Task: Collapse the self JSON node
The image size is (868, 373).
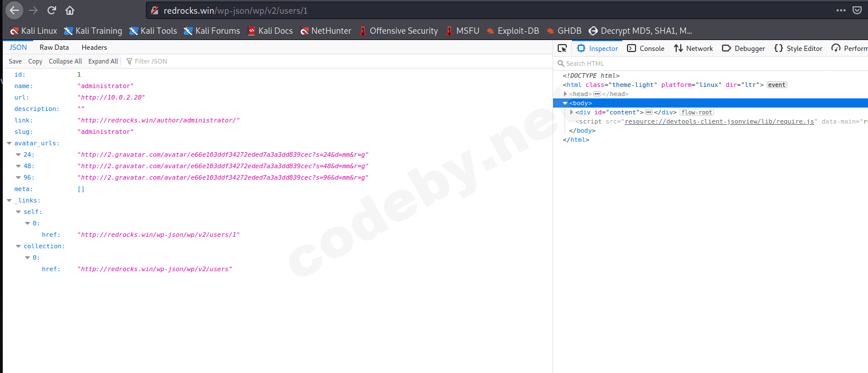Action: point(18,212)
